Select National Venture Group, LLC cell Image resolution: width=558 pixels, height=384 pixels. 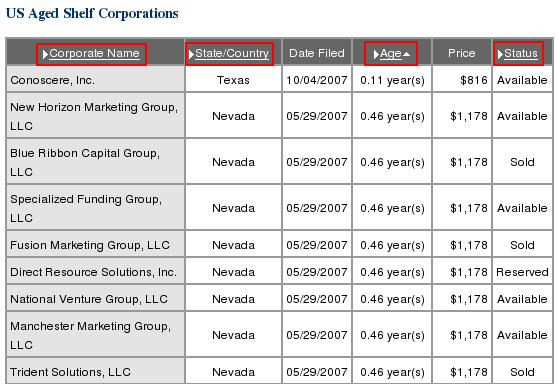[95, 299]
